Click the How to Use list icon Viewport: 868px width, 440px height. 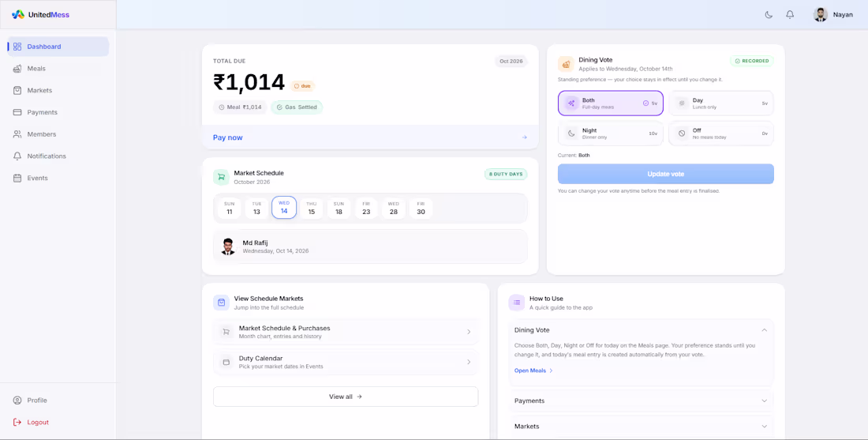tap(517, 303)
